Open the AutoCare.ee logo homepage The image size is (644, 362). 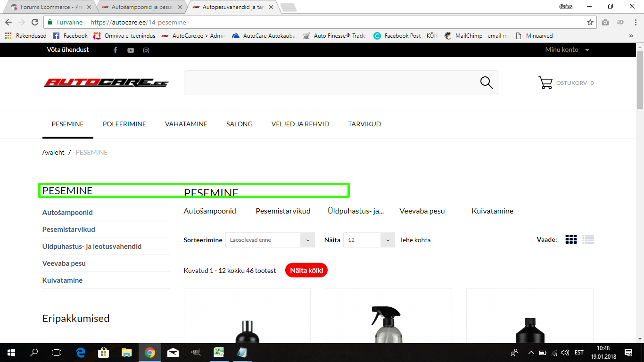click(x=106, y=83)
